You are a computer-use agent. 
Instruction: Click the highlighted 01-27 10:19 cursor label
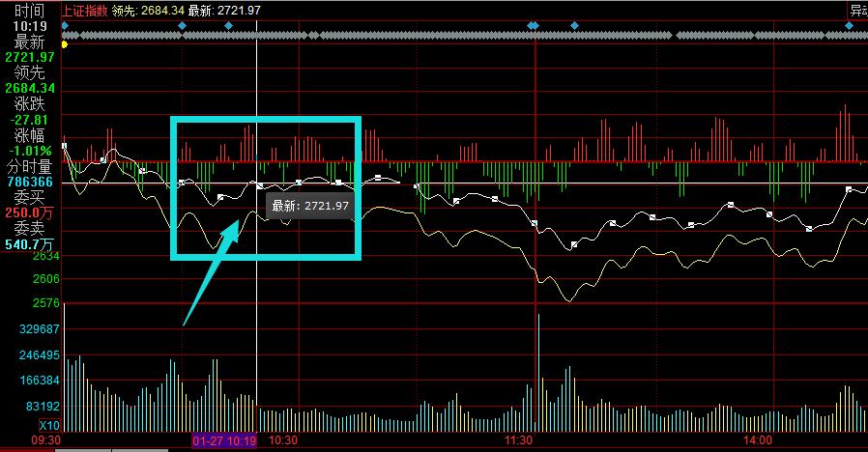pos(224,441)
